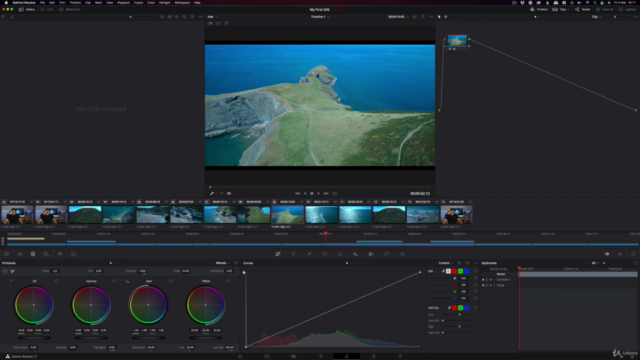Open the Wheels mode dropdown in Primaries
Screen dimensions: 640x360
coord(222,263)
